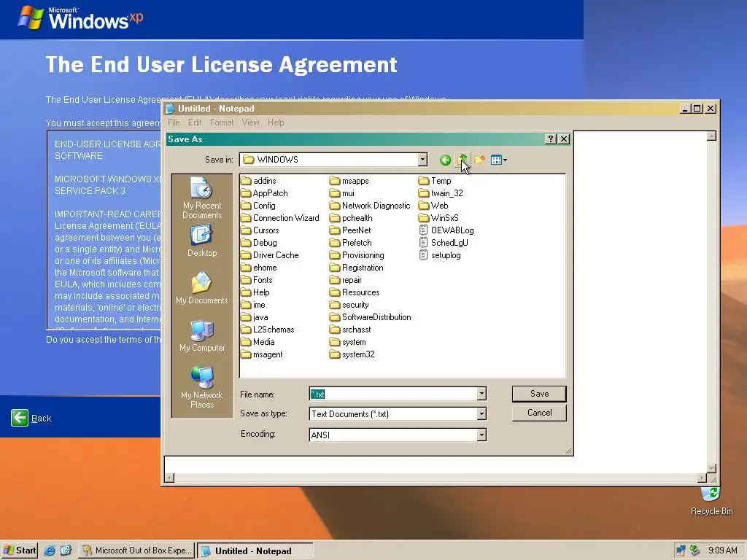Viewport: 747px width, 560px height.
Task: Expand the Save as type dropdown
Action: [x=481, y=414]
